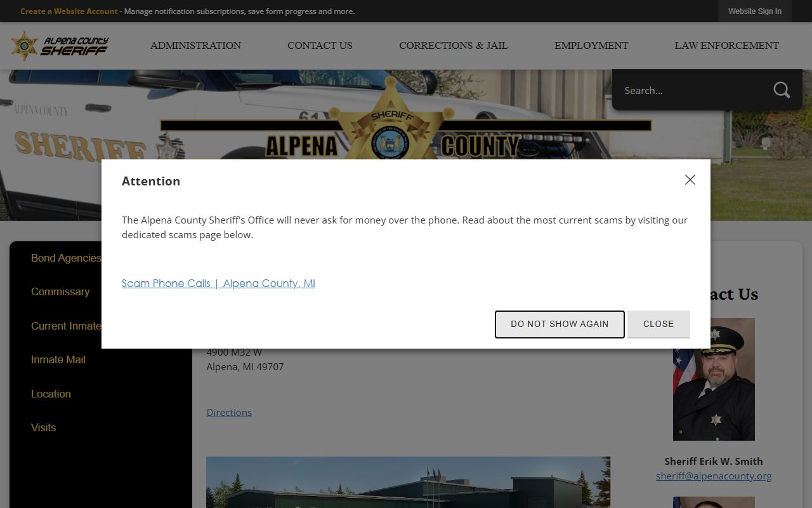Screen dimensions: 812x508
Task: Click the Website Sign In button
Action: point(755,11)
